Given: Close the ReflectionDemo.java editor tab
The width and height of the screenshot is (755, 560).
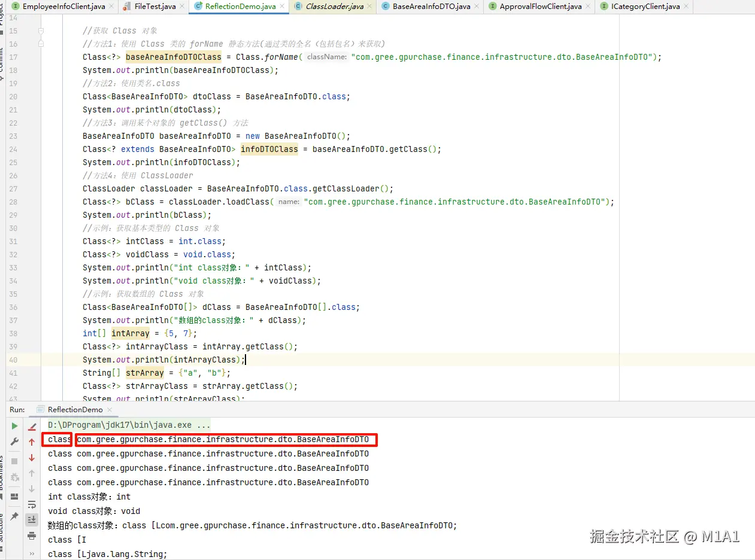Looking at the screenshot, I should click(283, 7).
